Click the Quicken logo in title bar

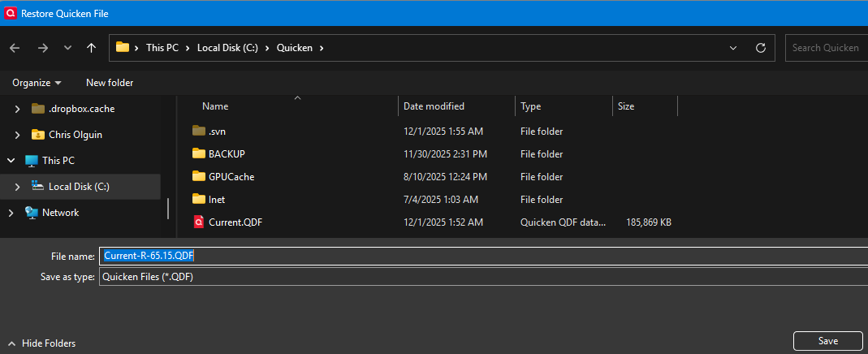tap(10, 13)
